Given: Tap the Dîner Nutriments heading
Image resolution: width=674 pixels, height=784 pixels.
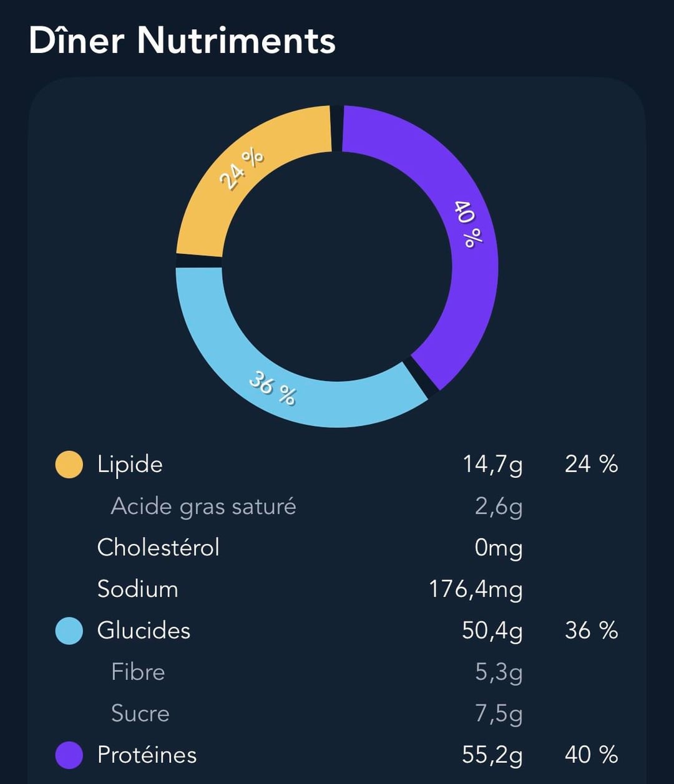Looking at the screenshot, I should [x=182, y=41].
